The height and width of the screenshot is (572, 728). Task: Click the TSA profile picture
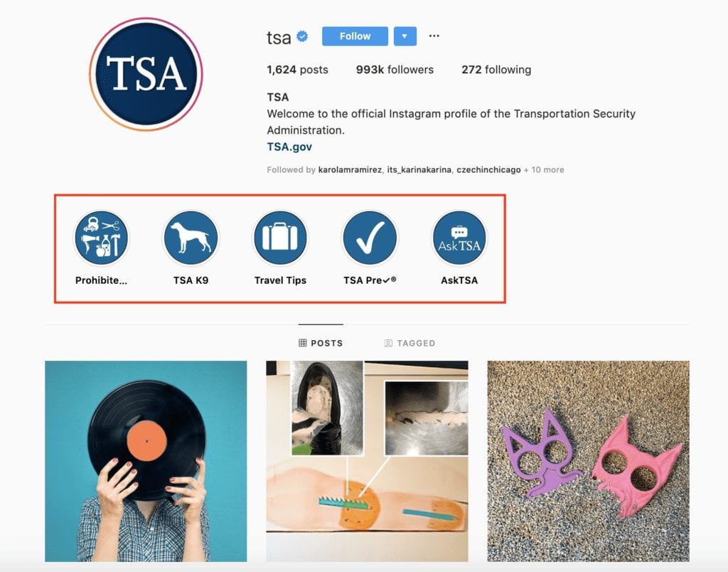click(146, 75)
